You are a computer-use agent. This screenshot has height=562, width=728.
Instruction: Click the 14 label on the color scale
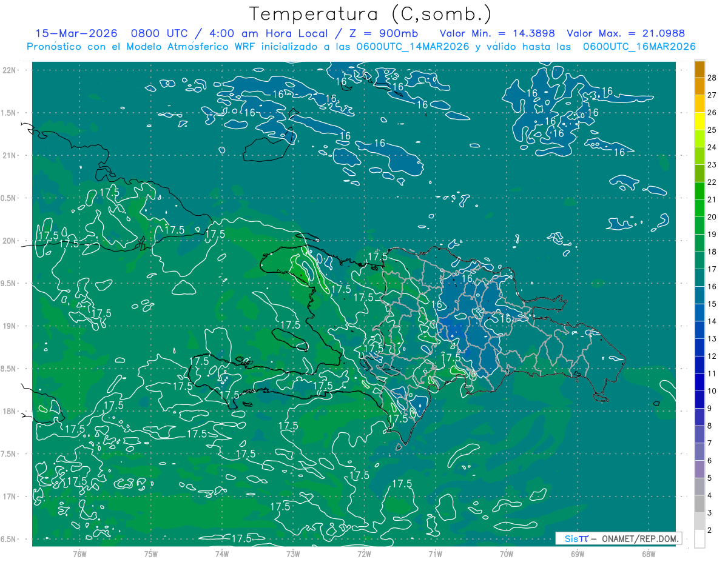click(x=712, y=321)
